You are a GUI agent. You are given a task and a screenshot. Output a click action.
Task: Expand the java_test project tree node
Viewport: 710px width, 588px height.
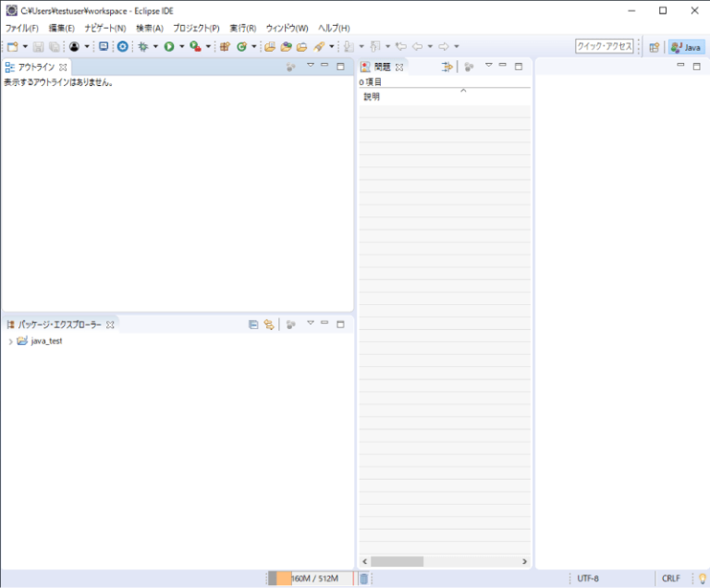(10, 341)
